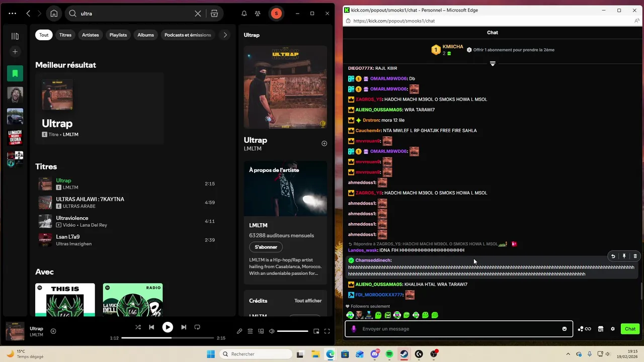Open the Kick shop icon

pyautogui.click(x=600, y=329)
